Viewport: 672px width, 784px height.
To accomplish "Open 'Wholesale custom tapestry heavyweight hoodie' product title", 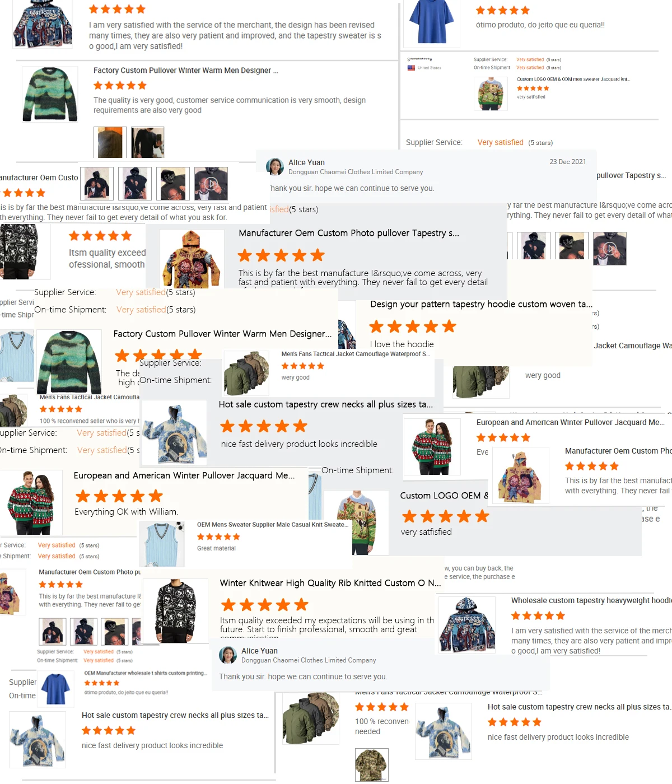I will pyautogui.click(x=591, y=600).
